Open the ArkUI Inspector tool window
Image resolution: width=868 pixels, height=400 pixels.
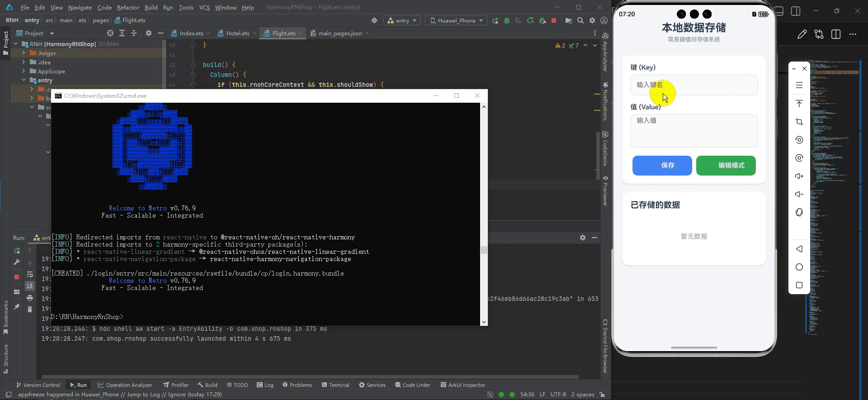[463, 385]
